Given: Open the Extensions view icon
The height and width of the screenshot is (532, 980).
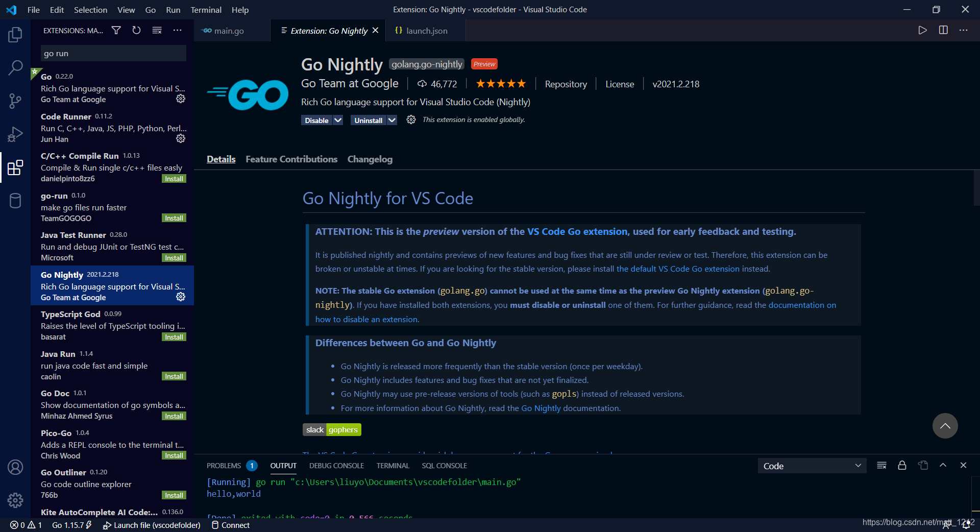Looking at the screenshot, I should 15,167.
